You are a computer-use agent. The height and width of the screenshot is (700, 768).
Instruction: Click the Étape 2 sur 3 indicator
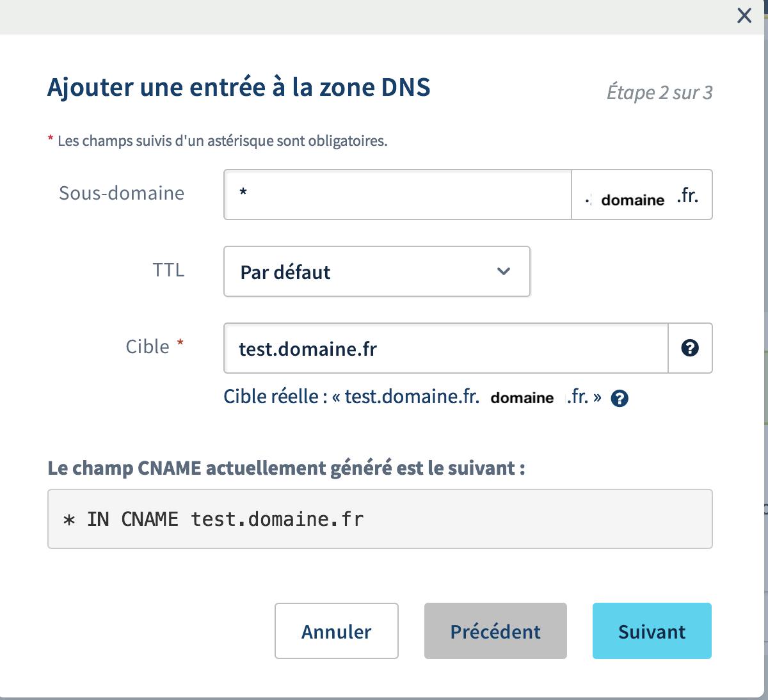click(x=659, y=93)
